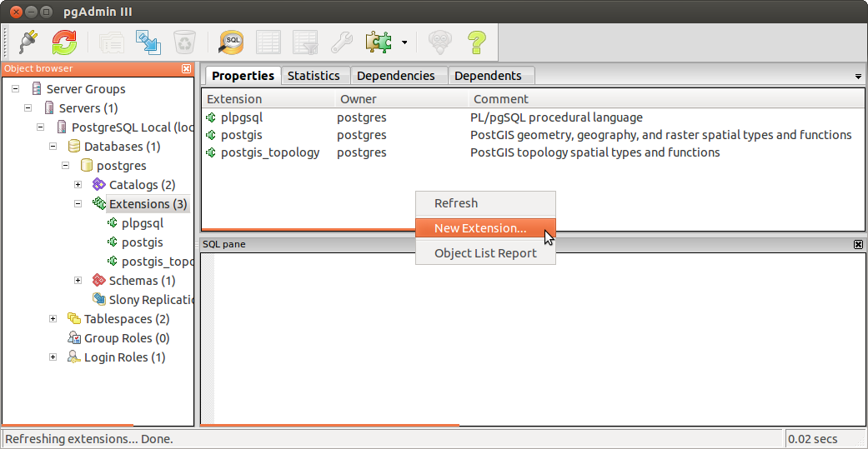Click the object Properties toolbar icon
Image resolution: width=868 pixels, height=449 pixels.
111,42
